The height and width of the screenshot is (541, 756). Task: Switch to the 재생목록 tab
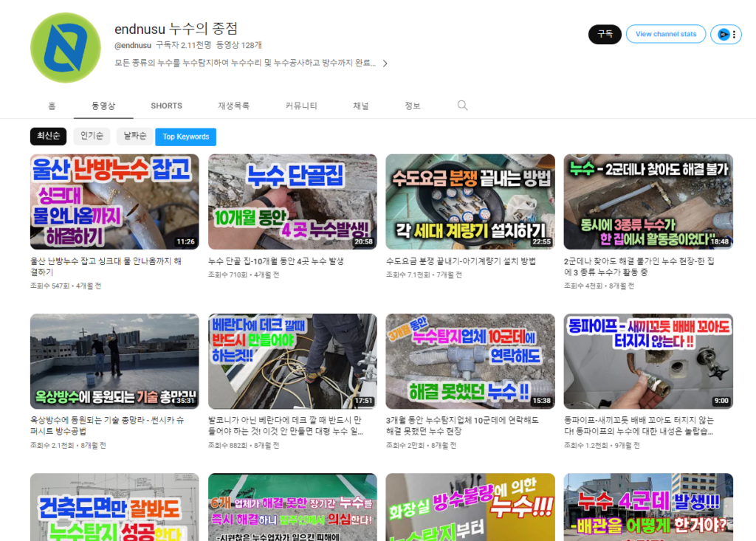(233, 106)
